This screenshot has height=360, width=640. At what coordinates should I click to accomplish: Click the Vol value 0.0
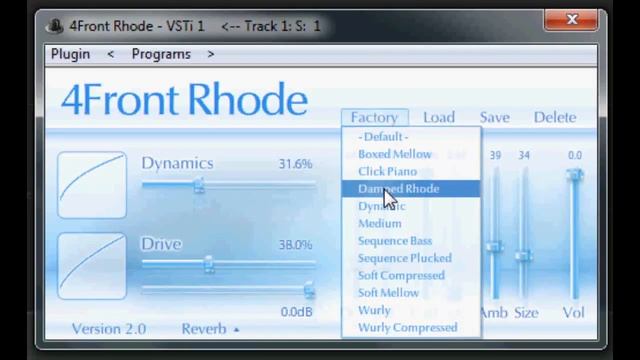[x=575, y=155]
